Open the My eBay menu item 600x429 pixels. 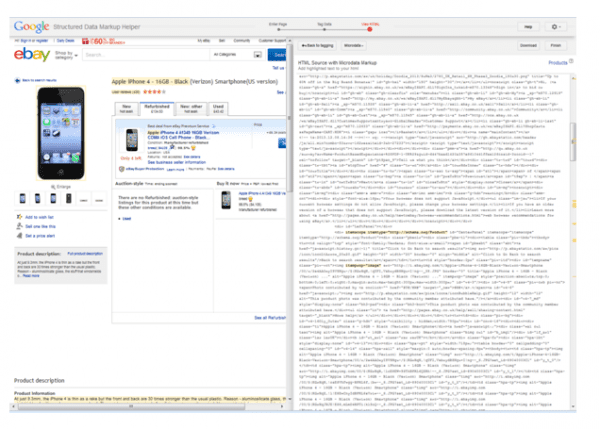tap(203, 41)
